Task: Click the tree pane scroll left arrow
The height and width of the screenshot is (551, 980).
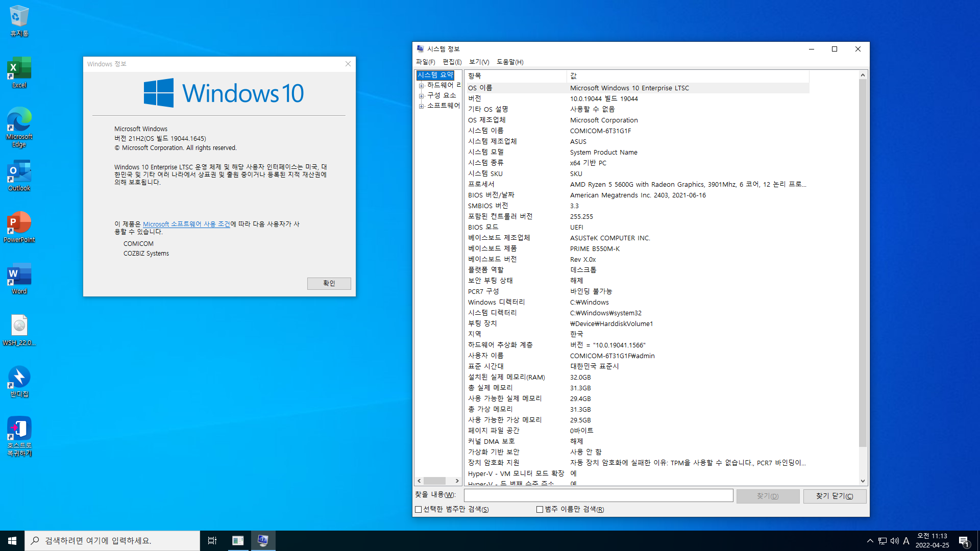Action: (x=419, y=481)
